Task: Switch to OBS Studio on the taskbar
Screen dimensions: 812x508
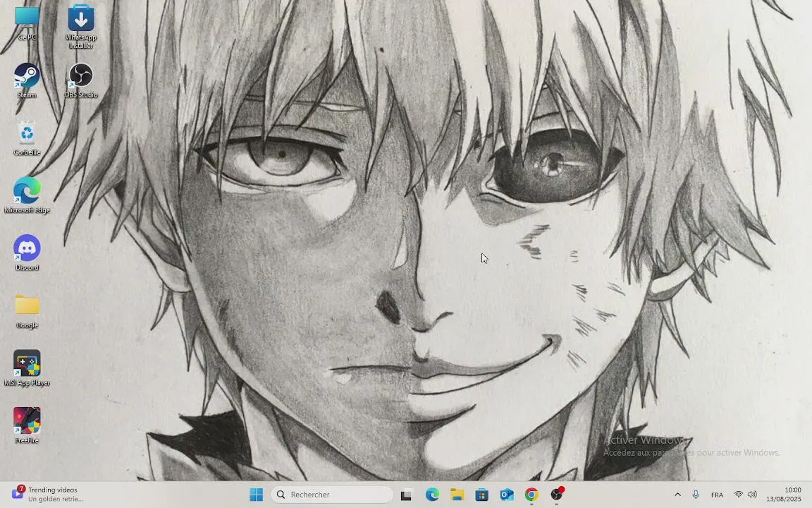Action: 557,495
